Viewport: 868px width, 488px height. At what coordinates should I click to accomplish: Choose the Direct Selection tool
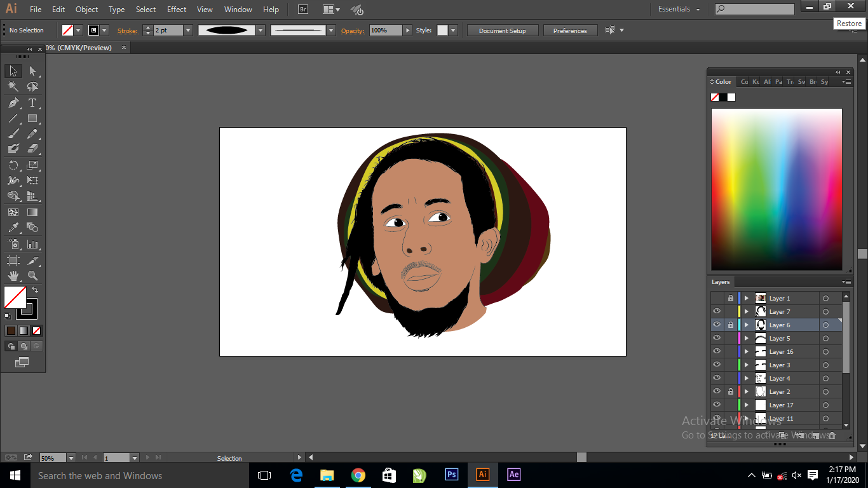(x=32, y=71)
